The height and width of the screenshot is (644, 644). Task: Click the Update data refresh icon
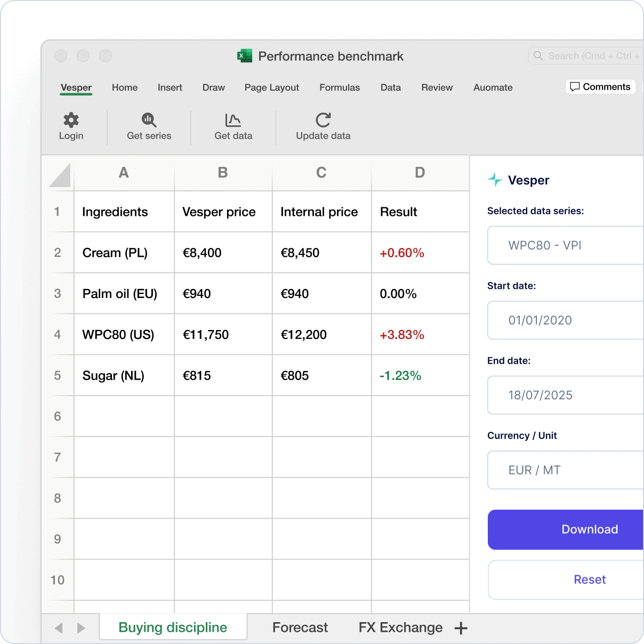[323, 120]
